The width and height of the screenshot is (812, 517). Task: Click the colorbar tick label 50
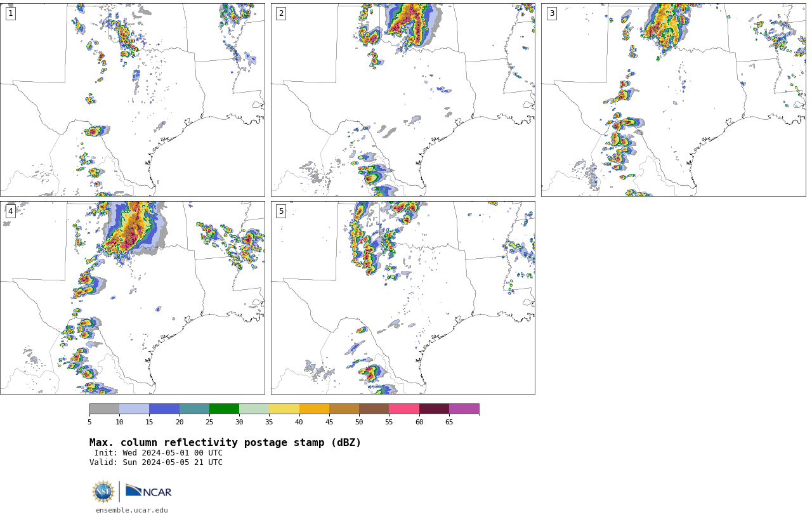click(359, 422)
